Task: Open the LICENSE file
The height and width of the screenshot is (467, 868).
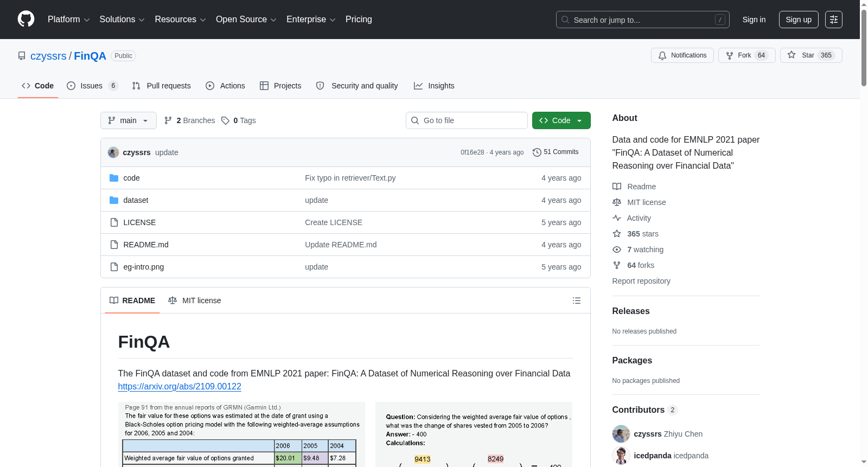Action: (139, 222)
